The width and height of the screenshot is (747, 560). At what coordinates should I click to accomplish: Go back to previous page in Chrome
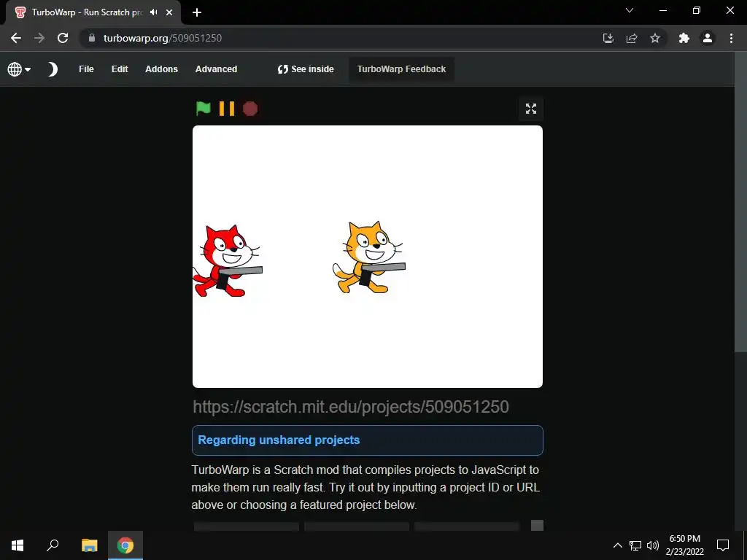[16, 38]
